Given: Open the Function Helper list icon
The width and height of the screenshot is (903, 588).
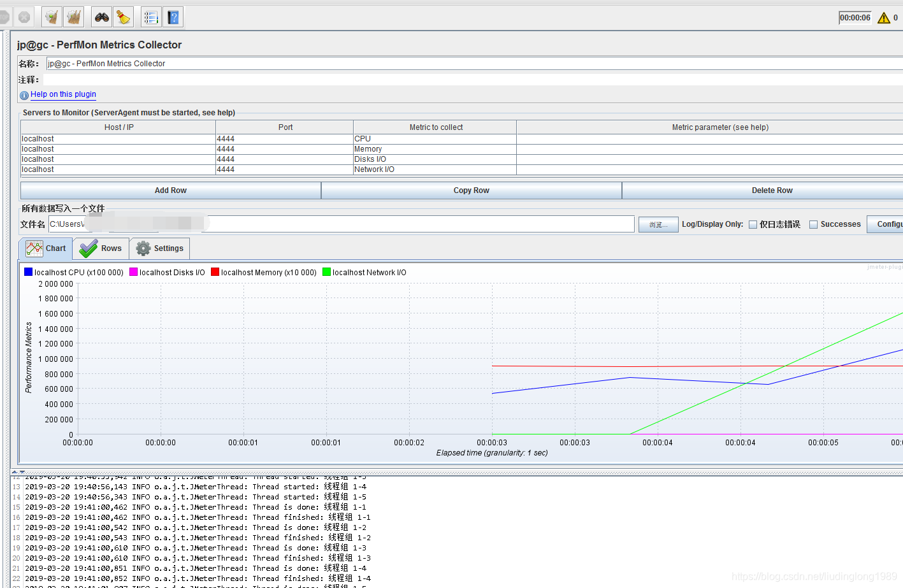Looking at the screenshot, I should click(x=151, y=17).
